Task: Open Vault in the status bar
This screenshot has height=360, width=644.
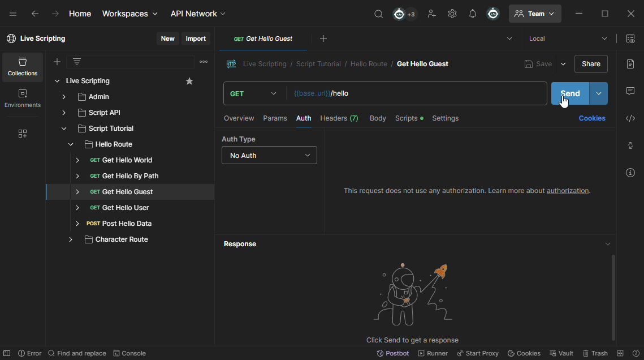Action: (561, 353)
